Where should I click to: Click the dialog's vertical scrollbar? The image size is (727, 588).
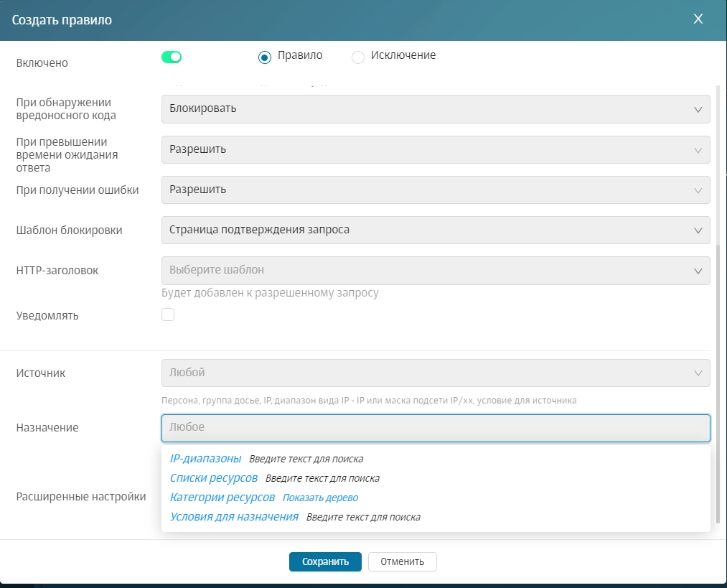[718, 385]
